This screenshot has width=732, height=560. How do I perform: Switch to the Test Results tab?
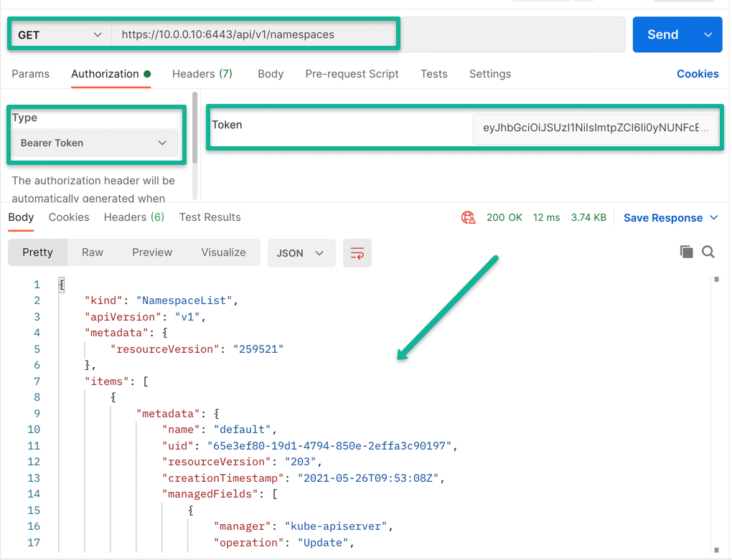coord(210,217)
